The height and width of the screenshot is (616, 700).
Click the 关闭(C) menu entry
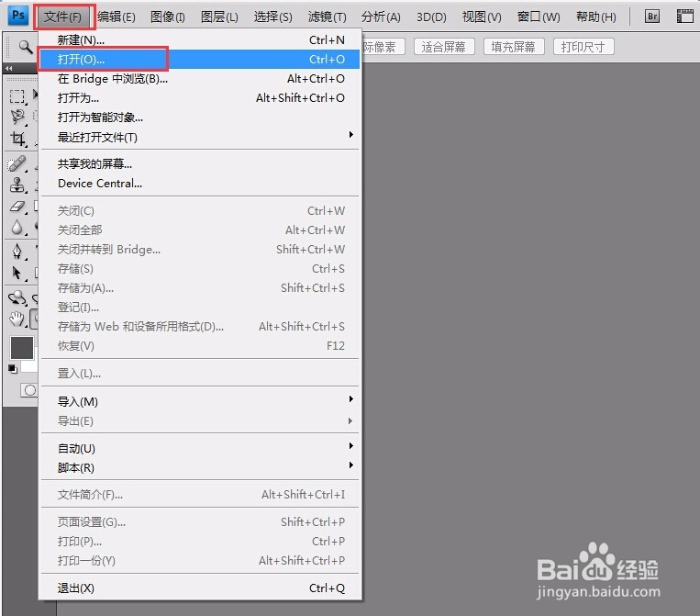200,210
